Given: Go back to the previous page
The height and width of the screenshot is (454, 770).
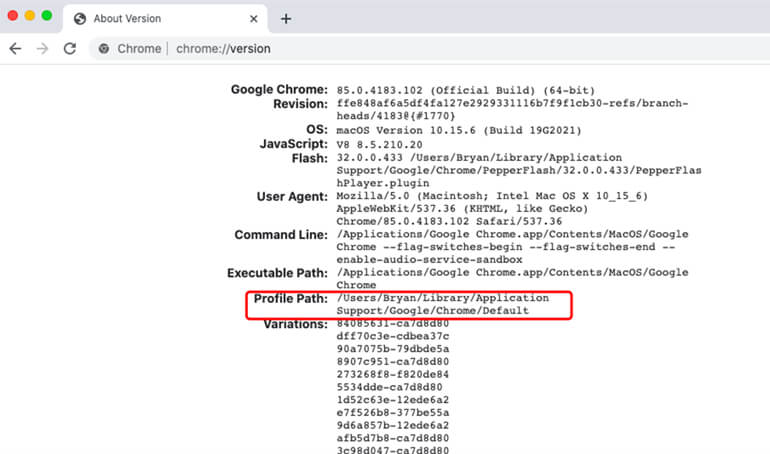Looking at the screenshot, I should click(x=15, y=49).
